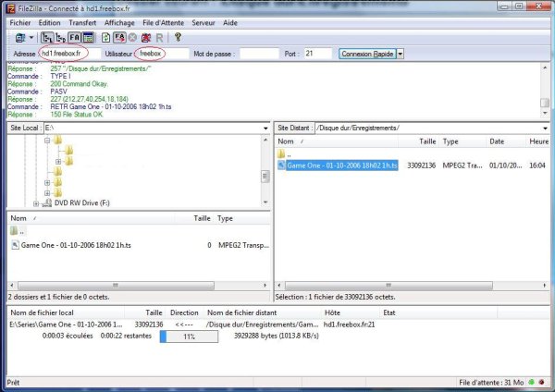Viewport: 555px width, 392px height.
Task: Click the Disconnect from server icon
Action: (145, 38)
